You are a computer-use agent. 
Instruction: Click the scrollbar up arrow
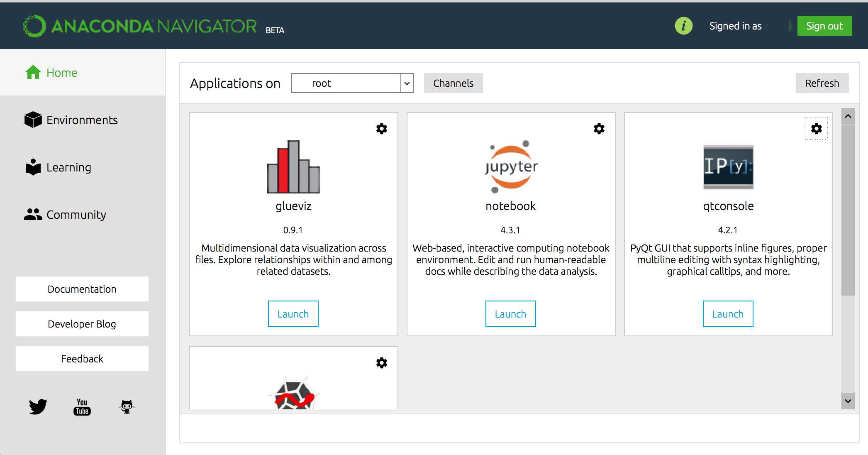(x=848, y=117)
